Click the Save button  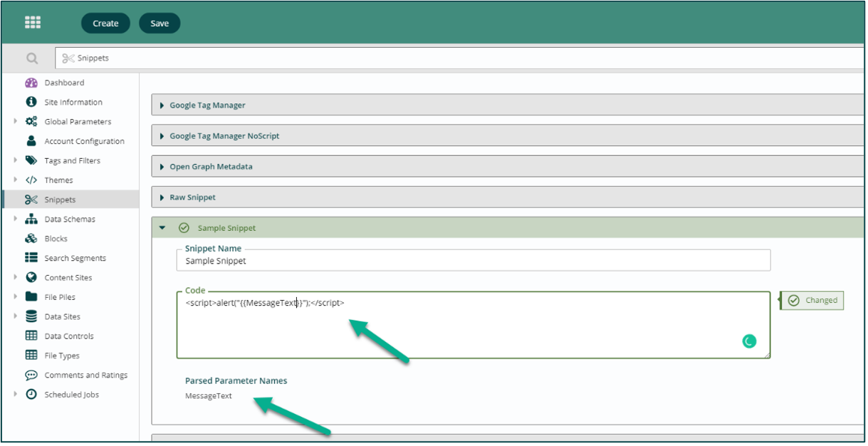pos(160,23)
